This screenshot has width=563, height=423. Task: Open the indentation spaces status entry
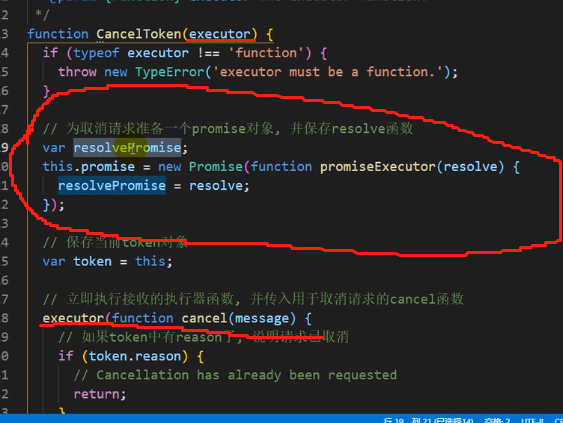pyautogui.click(x=497, y=420)
